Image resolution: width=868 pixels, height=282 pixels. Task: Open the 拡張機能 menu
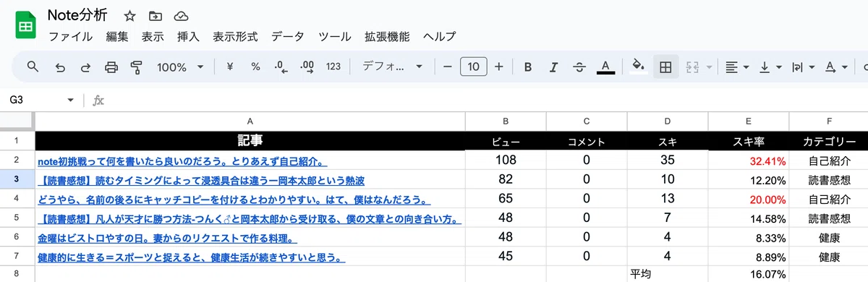[387, 37]
